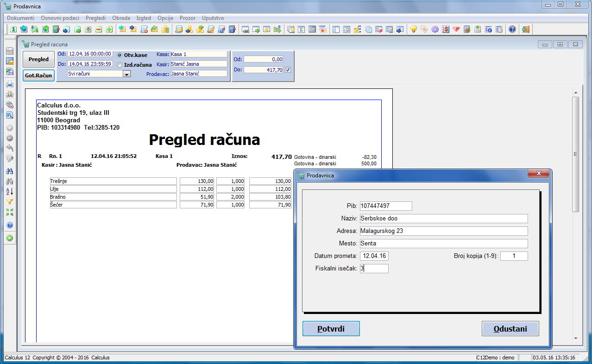Click the Potvrdi button
Image resolution: width=592 pixels, height=364 pixels.
coord(331,329)
